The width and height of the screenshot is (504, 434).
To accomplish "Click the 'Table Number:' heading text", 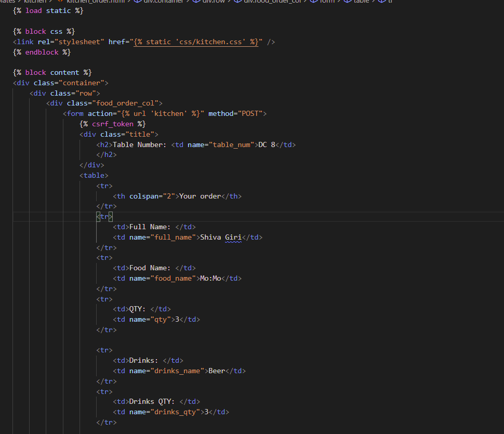I will pyautogui.click(x=139, y=144).
